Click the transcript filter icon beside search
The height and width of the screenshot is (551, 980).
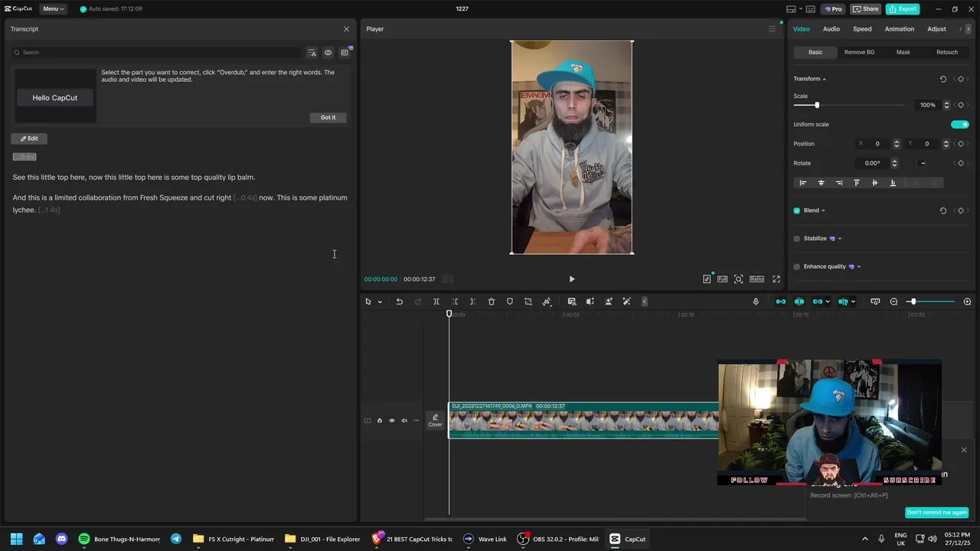pyautogui.click(x=312, y=53)
